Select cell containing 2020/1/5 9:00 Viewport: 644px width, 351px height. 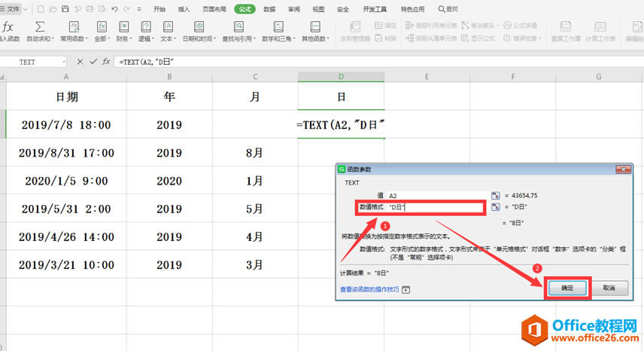tap(66, 181)
